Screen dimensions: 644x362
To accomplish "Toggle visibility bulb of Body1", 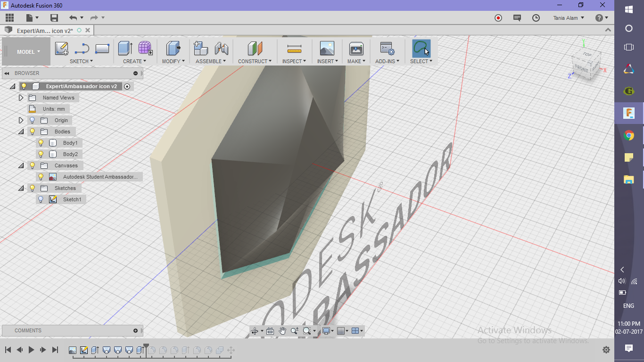I will point(41,143).
